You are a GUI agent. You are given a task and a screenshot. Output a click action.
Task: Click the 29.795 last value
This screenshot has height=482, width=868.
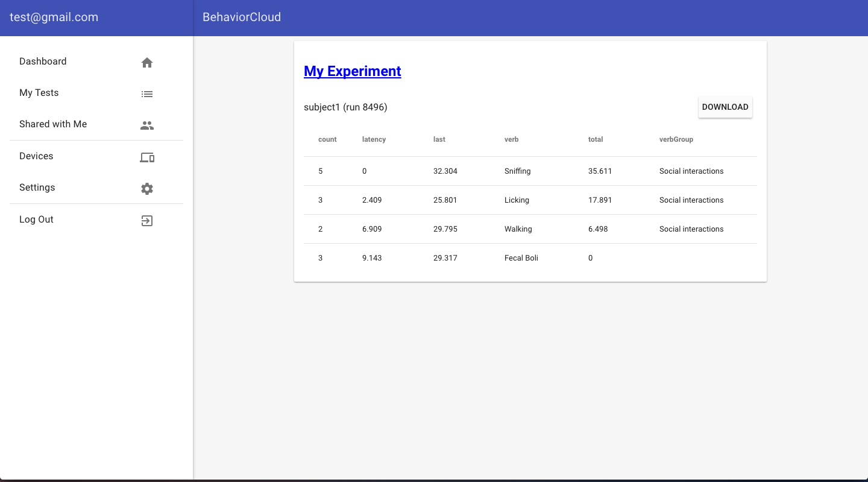click(x=445, y=229)
